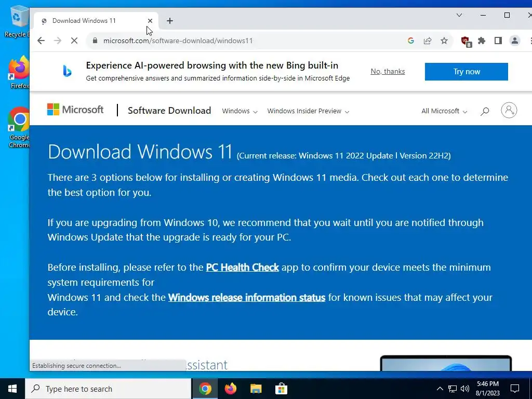Open Windows release information status link
The width and height of the screenshot is (532, 399).
[x=247, y=298]
